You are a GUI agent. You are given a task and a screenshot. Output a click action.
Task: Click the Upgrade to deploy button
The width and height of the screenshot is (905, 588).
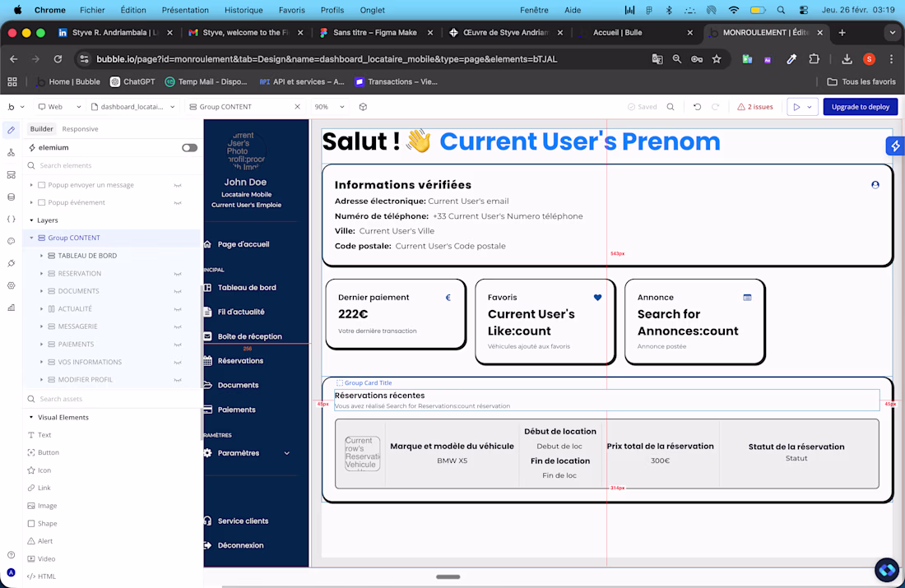coord(860,107)
